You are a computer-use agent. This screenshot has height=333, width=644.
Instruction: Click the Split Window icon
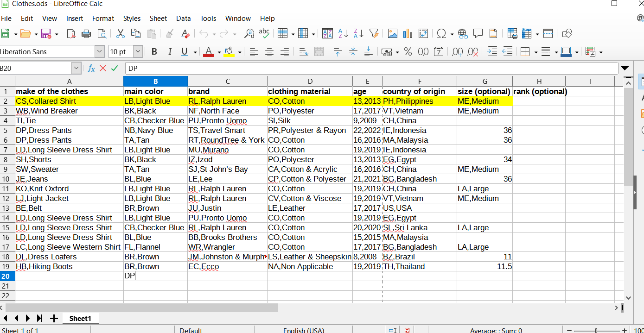click(548, 33)
